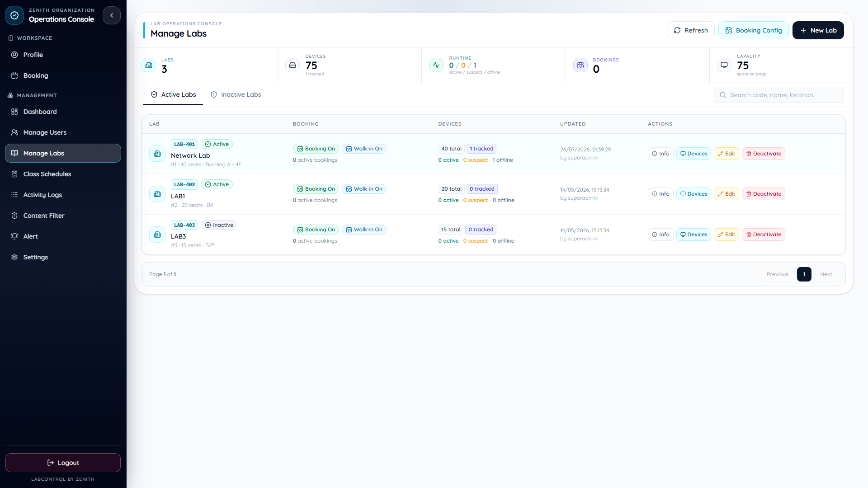Click the LAB-401 code badge
This screenshot has width=868, height=488.
184,144
